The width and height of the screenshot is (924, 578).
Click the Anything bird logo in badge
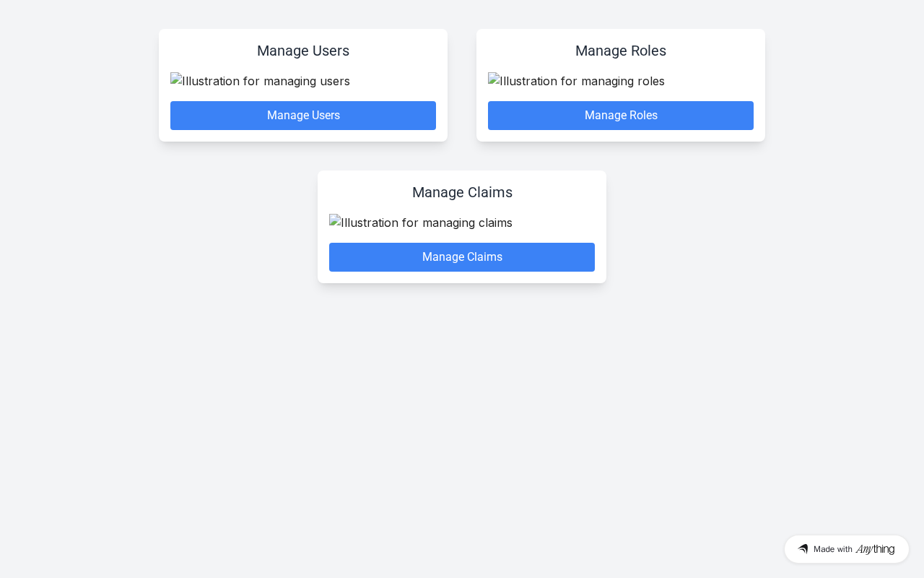pyautogui.click(x=803, y=549)
